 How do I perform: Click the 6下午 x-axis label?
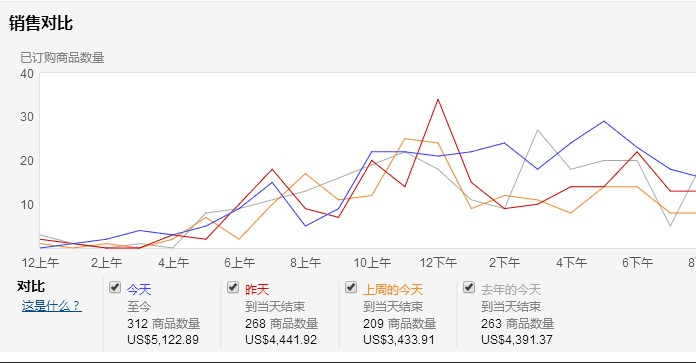637,263
